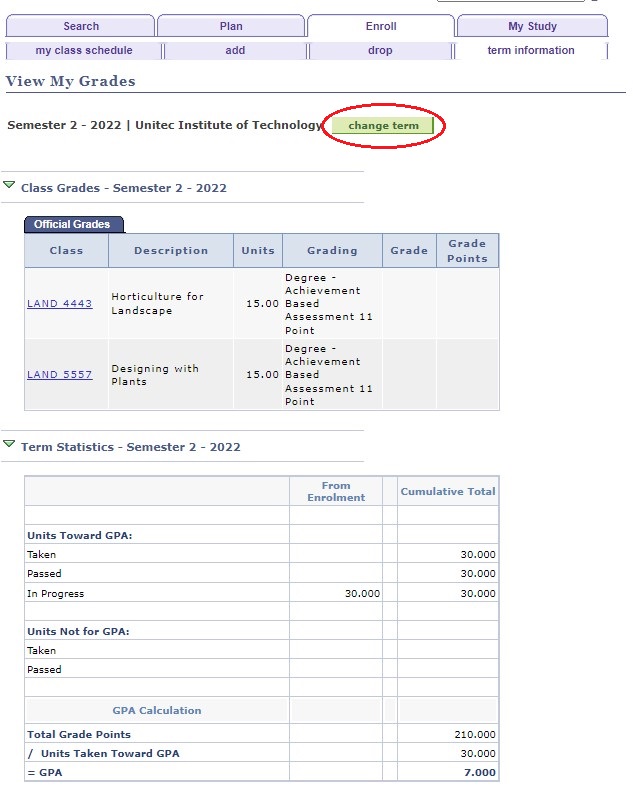Click the Grade Points column header

(x=467, y=251)
